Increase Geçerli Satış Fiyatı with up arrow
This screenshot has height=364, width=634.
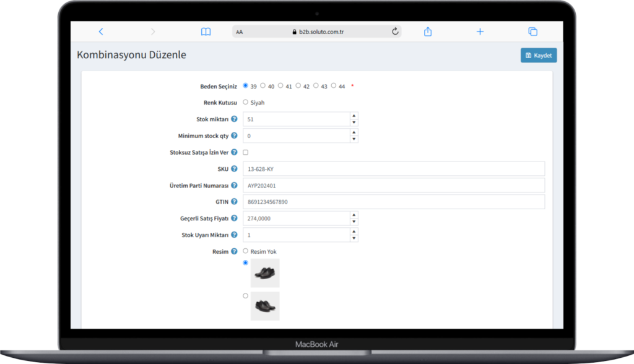354,215
